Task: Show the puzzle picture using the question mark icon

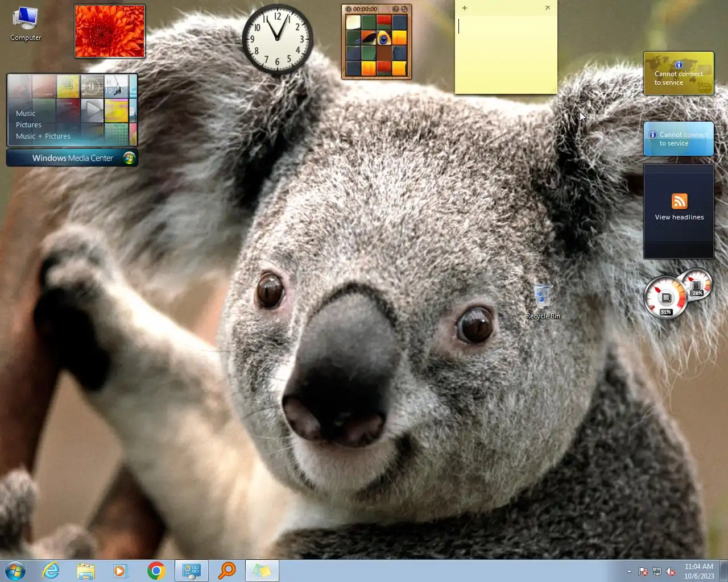Action: tap(395, 9)
